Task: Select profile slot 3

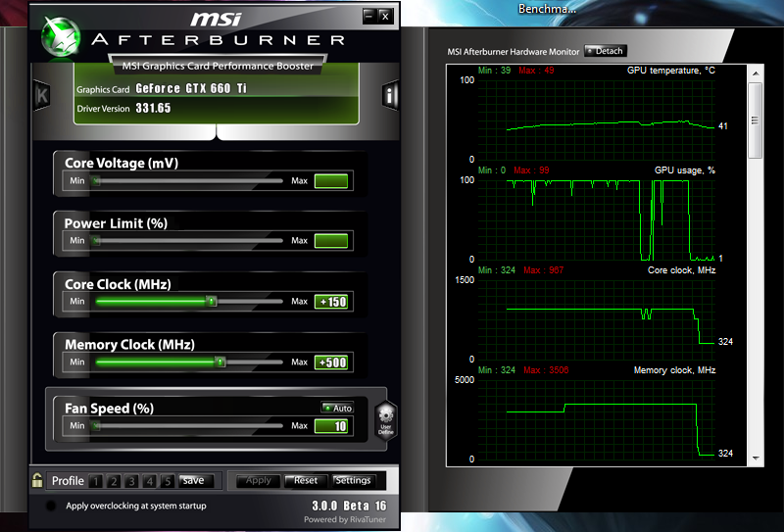Action: click(x=131, y=481)
